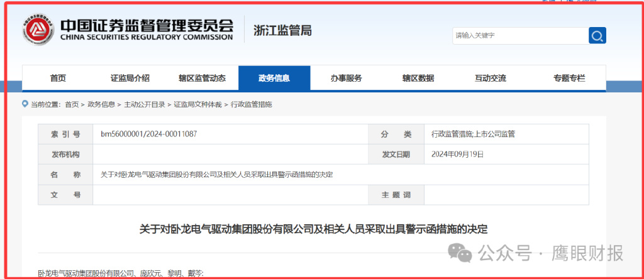Viewport: 644px width, 279px height.
Task: Click 行政监管措施 breadcrumb link
Action: pyautogui.click(x=252, y=104)
